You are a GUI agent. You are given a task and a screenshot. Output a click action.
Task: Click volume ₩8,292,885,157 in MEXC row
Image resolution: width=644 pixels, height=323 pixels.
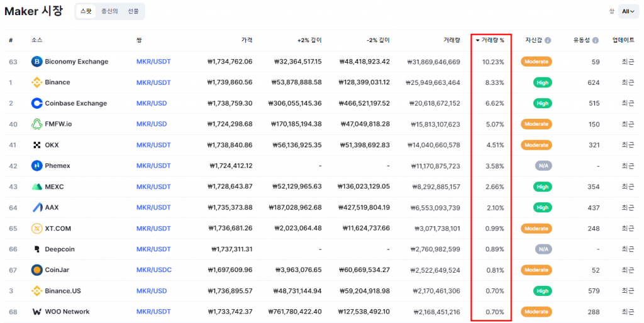point(436,187)
